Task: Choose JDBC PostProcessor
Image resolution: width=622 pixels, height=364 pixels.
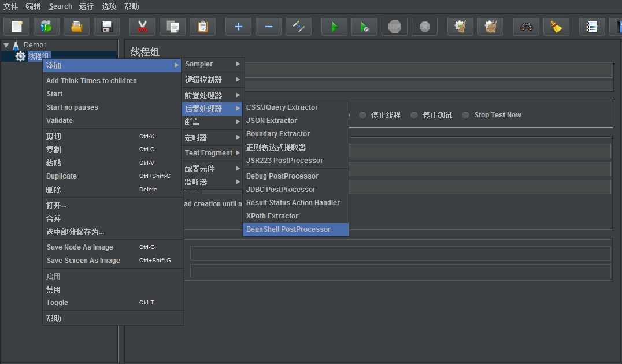Action: click(295, 190)
